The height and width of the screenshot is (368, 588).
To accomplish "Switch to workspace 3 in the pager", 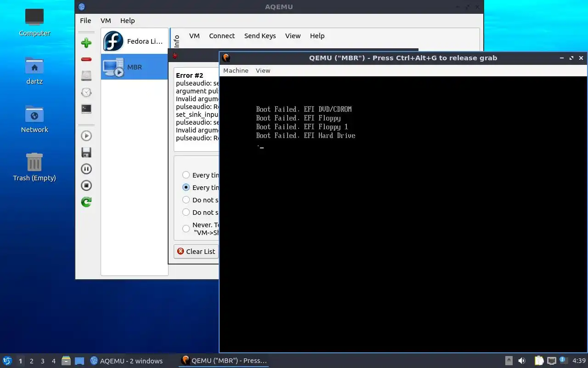I will (x=42, y=361).
